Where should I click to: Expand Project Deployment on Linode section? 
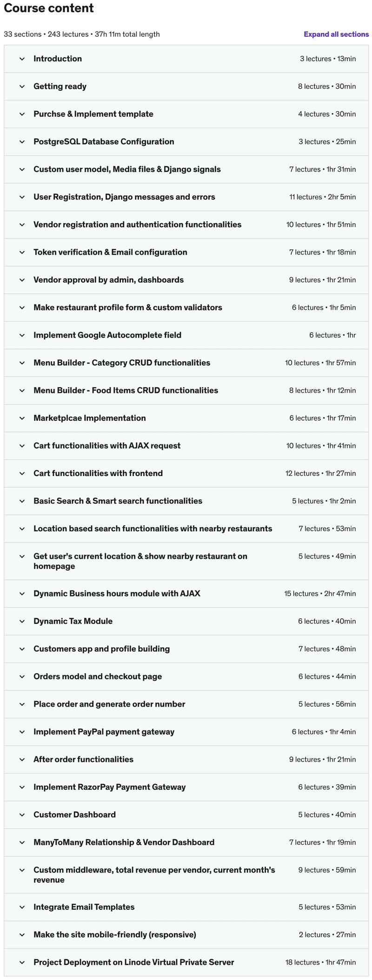point(133,963)
